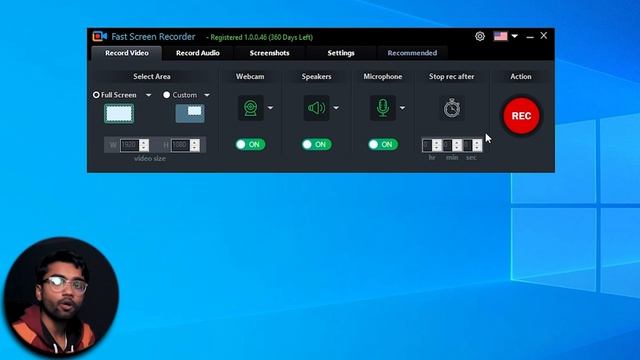Click the stopwatch timer icon
This screenshot has height=360, width=640.
pos(452,108)
